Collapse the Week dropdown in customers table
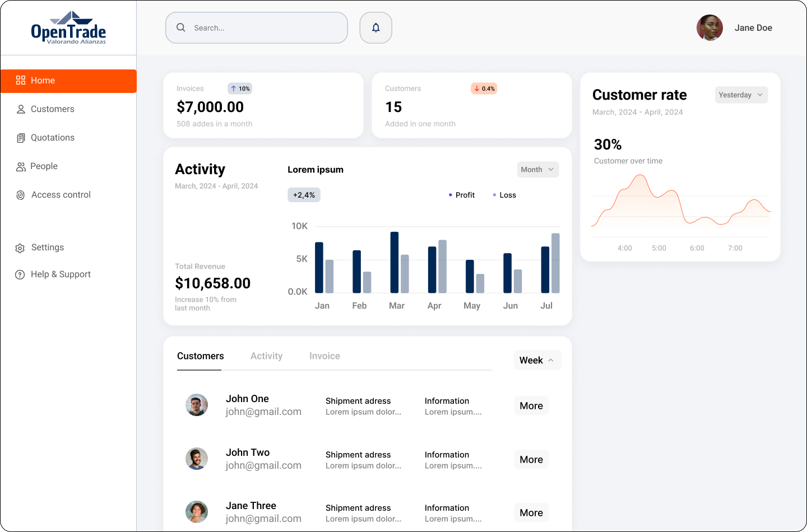This screenshot has width=807, height=532. tap(537, 360)
